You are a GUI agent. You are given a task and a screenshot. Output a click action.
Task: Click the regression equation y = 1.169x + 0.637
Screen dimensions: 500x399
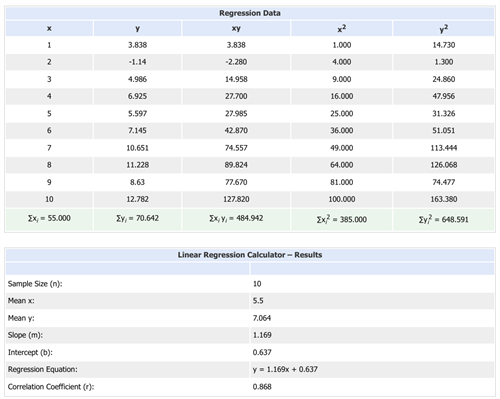pyautogui.click(x=285, y=369)
